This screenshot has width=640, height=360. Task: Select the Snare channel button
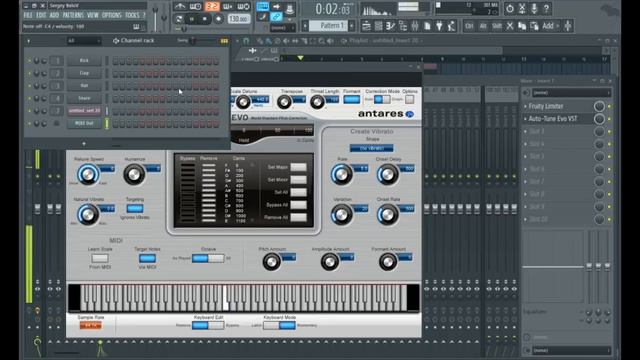[84, 98]
